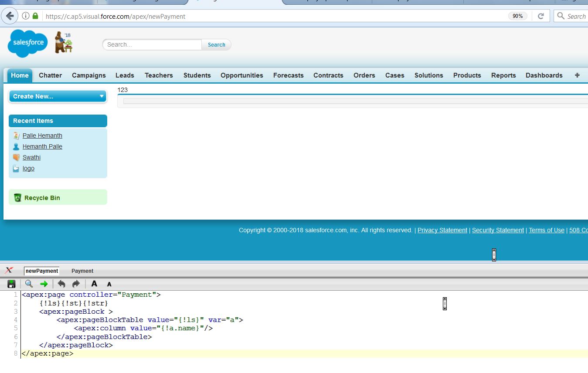Expand the Create New... dropdown
588x373 pixels.
[58, 96]
